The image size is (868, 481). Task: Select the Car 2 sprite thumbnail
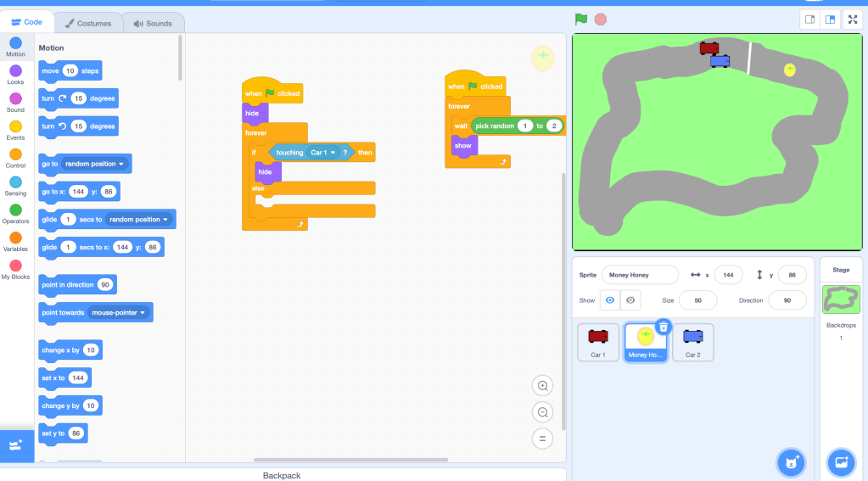pos(692,342)
